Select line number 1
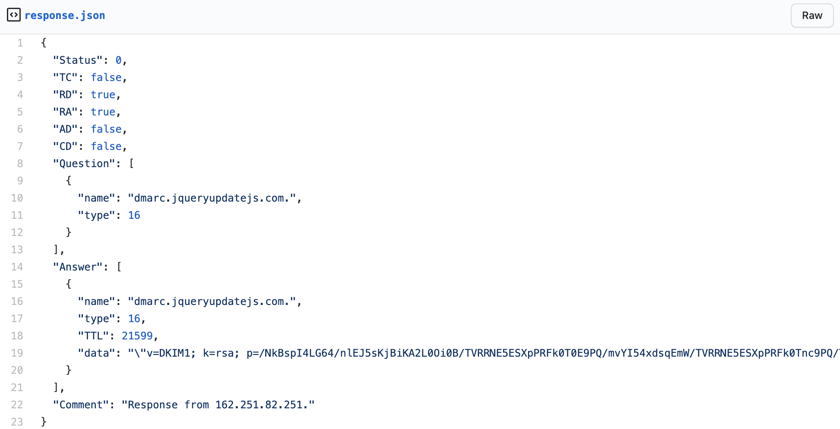 point(19,43)
